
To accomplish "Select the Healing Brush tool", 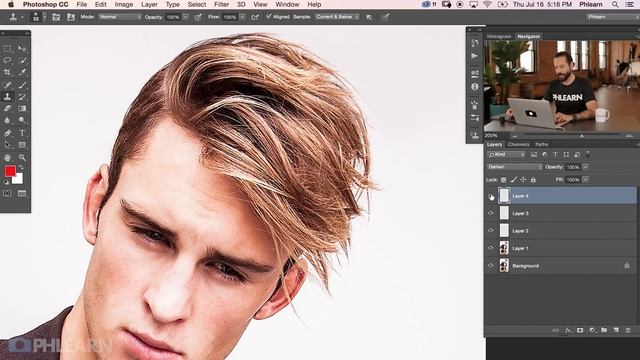I will [x=7, y=85].
